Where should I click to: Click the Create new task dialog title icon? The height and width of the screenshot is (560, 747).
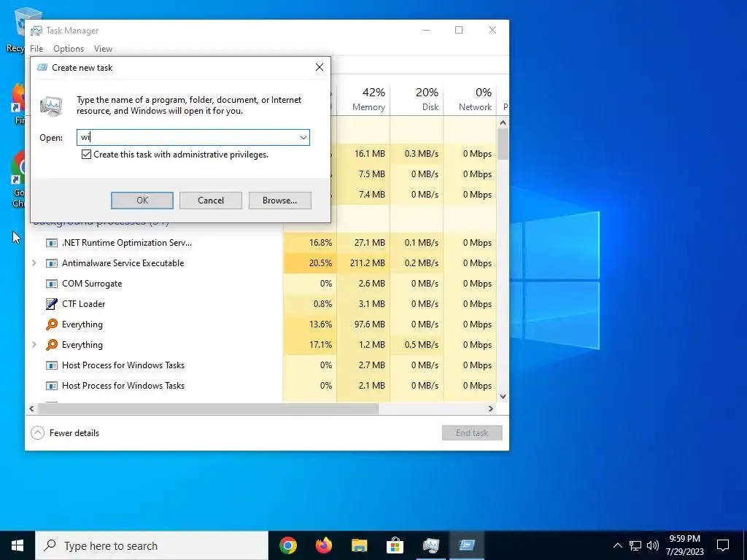pyautogui.click(x=42, y=68)
